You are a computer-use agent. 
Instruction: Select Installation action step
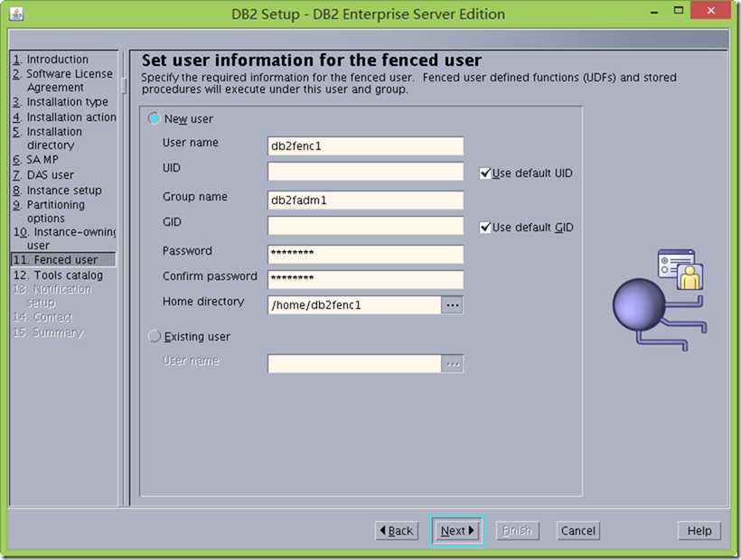64,117
